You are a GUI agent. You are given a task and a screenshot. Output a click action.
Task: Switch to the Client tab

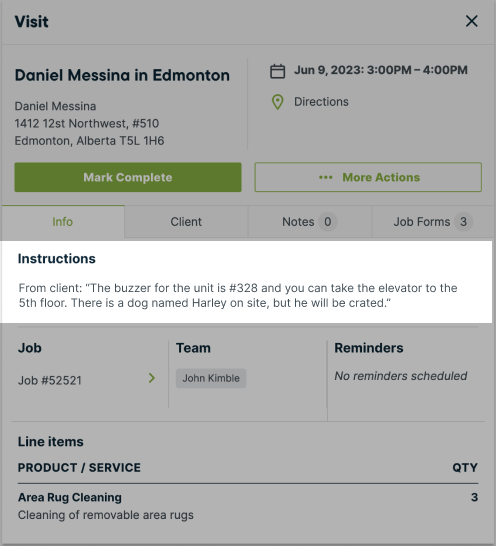pos(186,222)
